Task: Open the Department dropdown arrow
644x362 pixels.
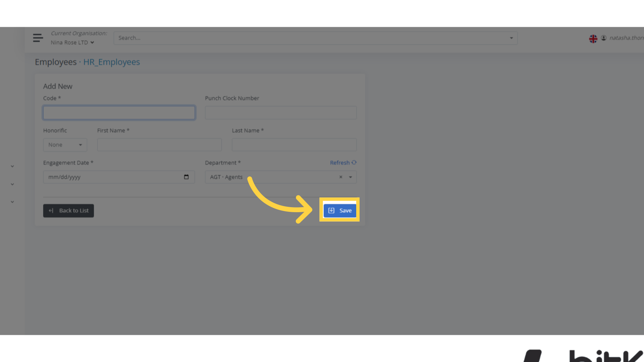Action: pos(351,177)
